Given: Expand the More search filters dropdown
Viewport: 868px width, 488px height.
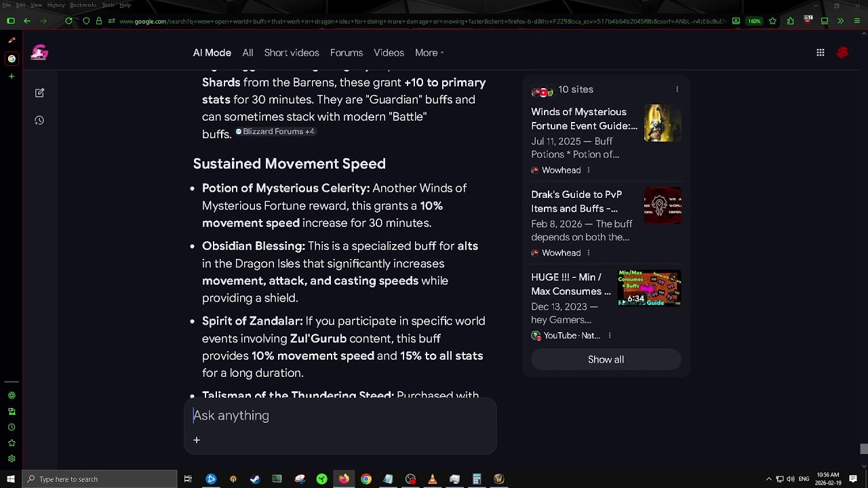Looking at the screenshot, I should point(429,53).
